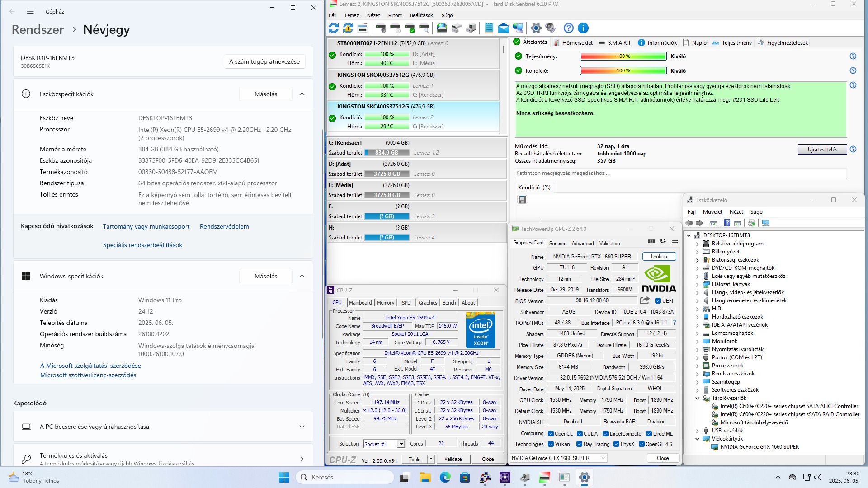Click GPU-Z BIOS export share icon
The width and height of the screenshot is (868, 488).
[x=645, y=300]
